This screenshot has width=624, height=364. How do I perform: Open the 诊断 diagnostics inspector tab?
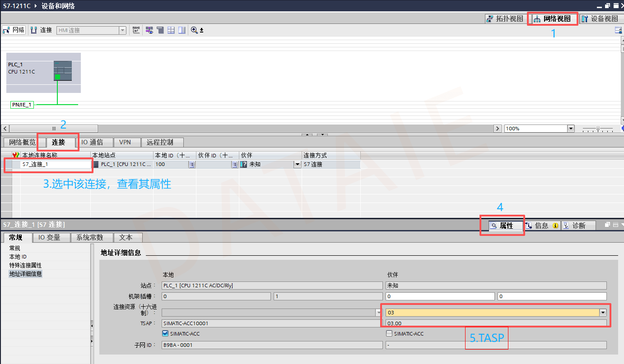[578, 226]
